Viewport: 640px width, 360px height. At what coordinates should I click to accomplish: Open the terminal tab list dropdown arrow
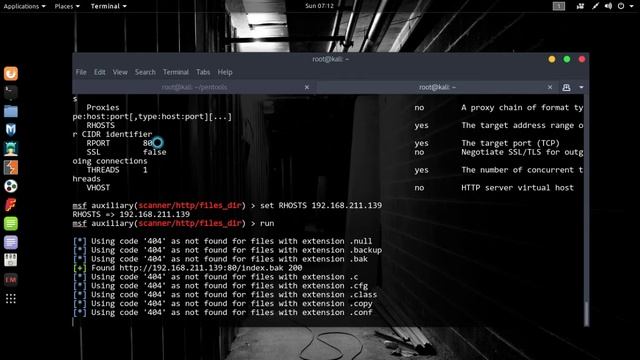[581, 87]
